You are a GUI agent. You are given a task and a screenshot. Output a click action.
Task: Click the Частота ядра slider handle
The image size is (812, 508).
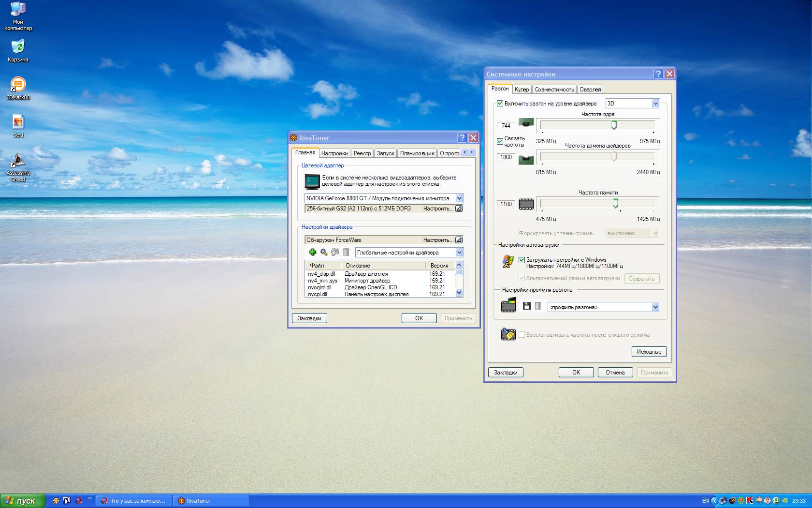(614, 125)
